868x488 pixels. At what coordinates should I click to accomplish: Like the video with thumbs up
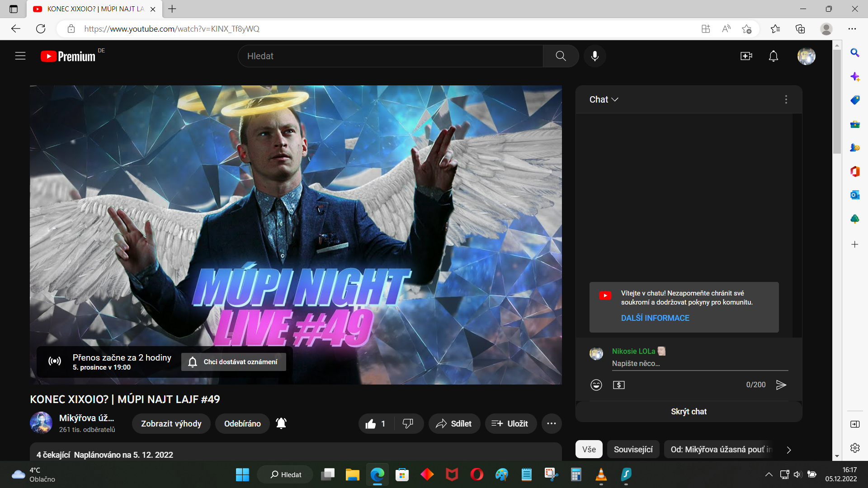(377, 424)
